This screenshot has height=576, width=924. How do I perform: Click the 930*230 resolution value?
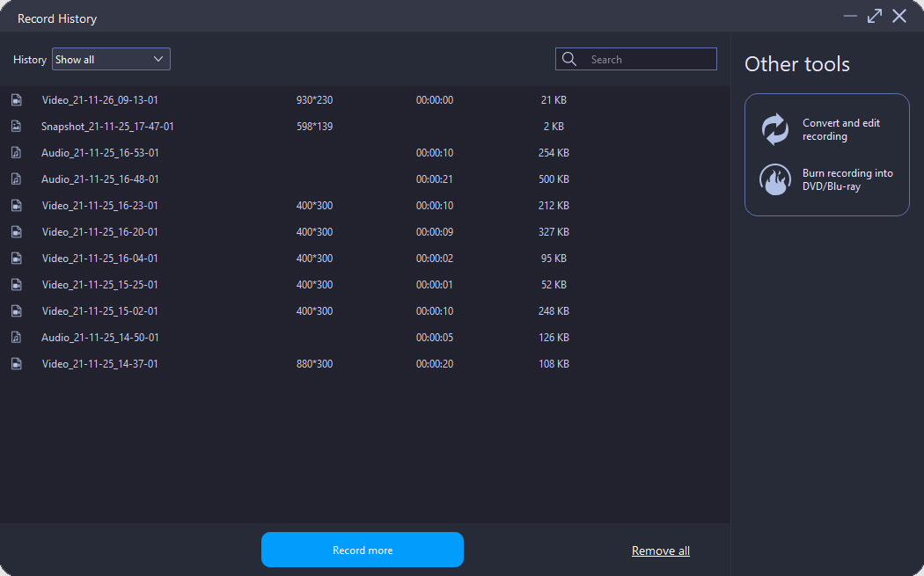[x=315, y=100]
